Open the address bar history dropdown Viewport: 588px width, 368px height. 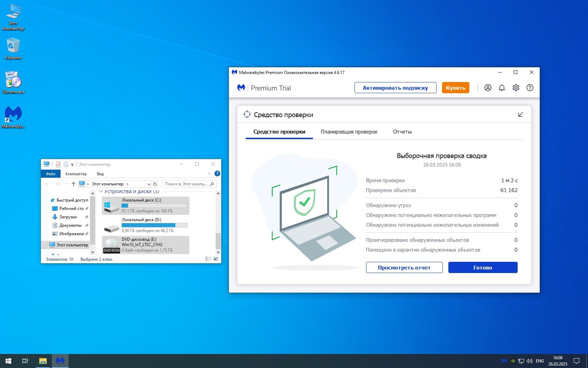[x=149, y=184]
